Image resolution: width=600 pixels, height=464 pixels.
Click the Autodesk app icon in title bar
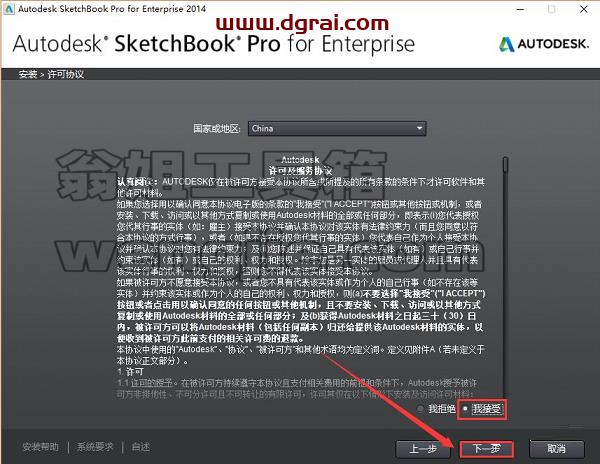tap(8, 9)
